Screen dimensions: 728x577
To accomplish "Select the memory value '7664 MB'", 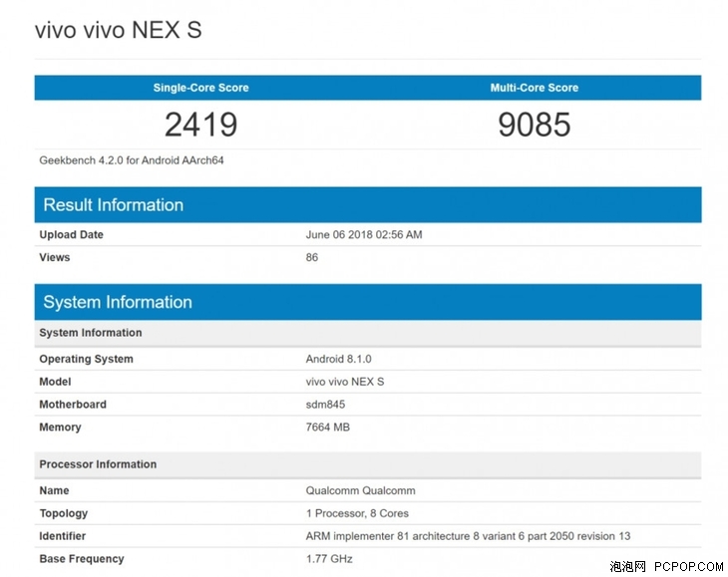I will [328, 428].
